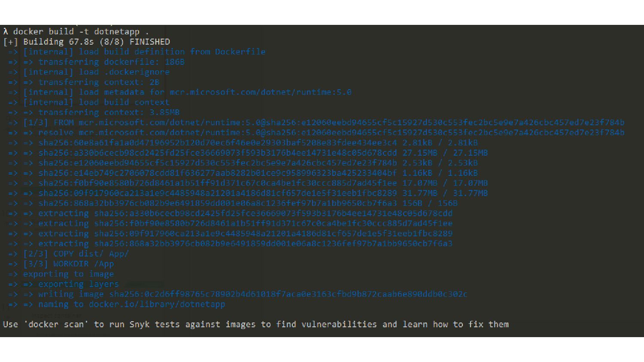Viewport: 644px width, 362px height.
Task: Click the 'exporting layers' line
Action: click(63, 284)
